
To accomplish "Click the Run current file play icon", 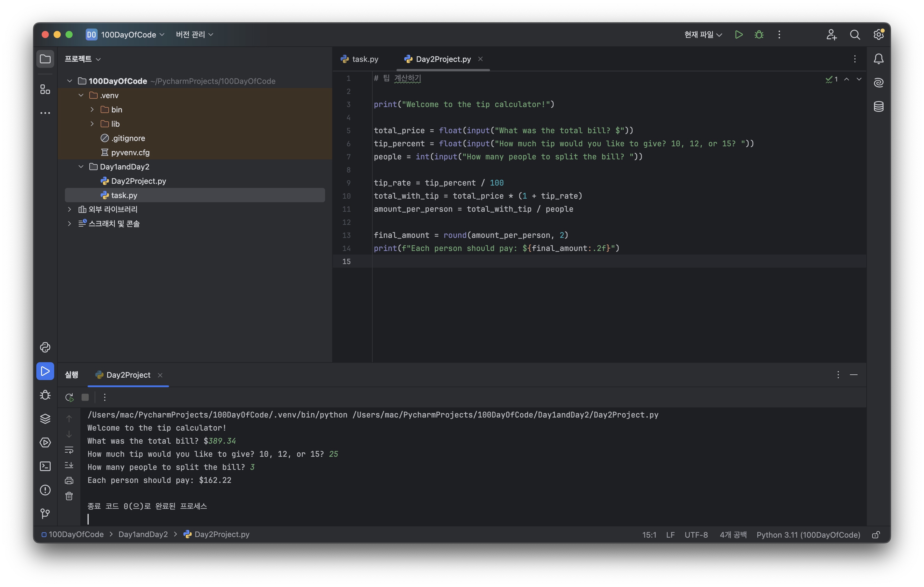I will 738,34.
